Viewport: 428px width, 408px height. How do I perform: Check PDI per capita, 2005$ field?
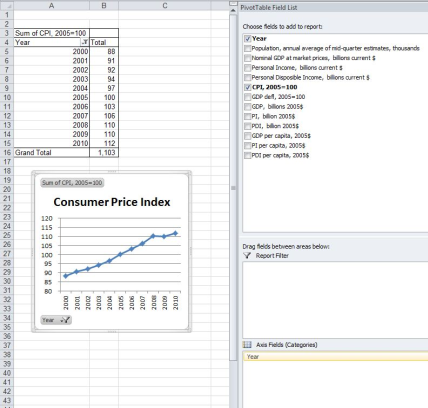click(x=248, y=155)
